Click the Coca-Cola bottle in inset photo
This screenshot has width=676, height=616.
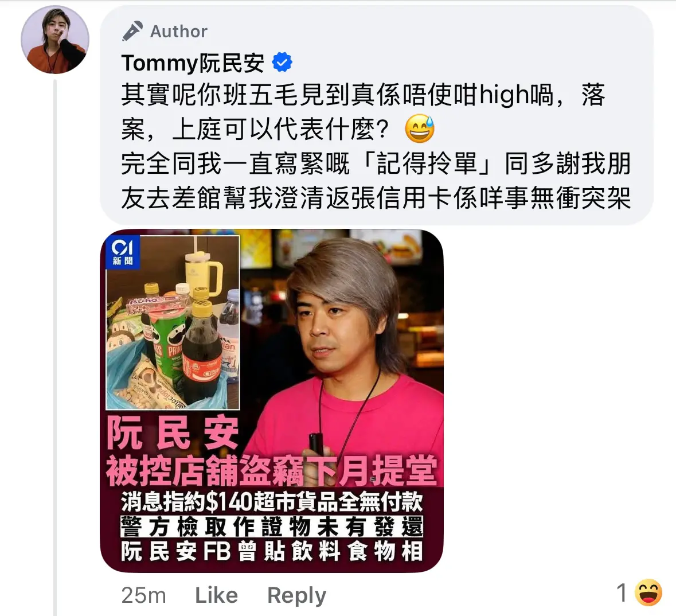[201, 350]
